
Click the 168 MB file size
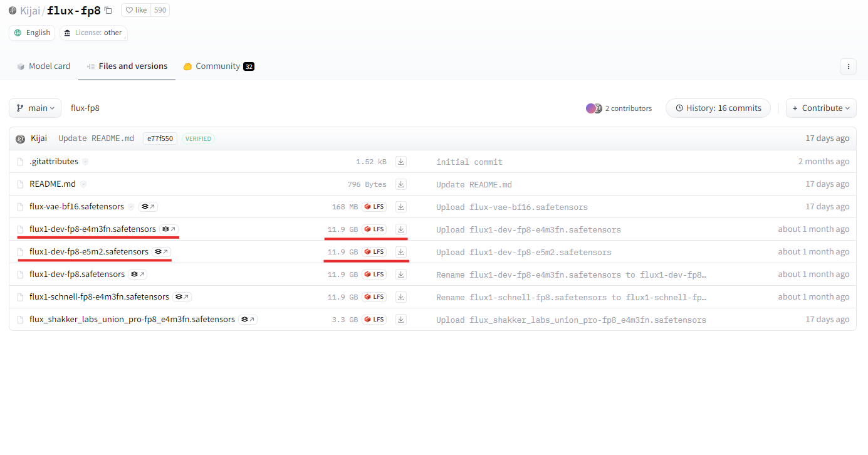tap(345, 207)
